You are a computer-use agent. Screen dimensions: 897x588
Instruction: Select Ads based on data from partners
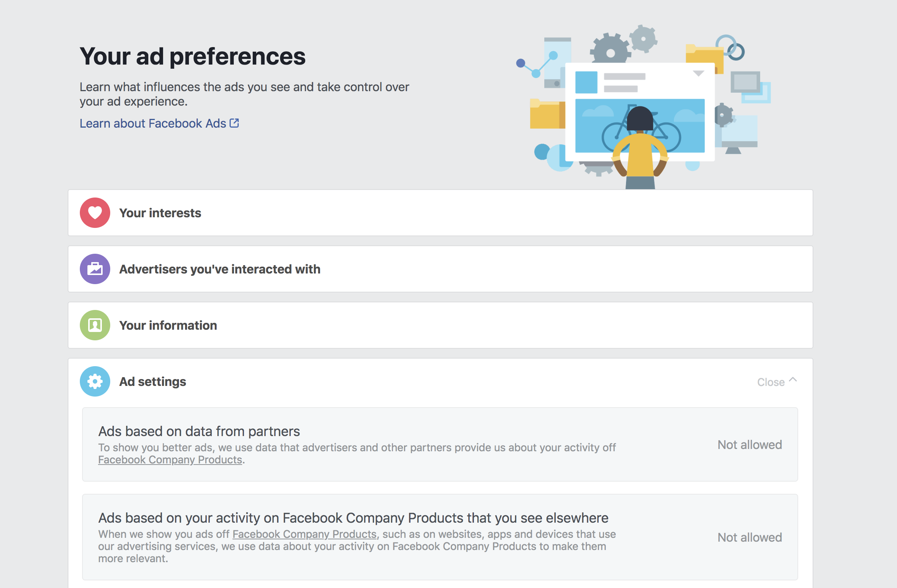(x=199, y=432)
